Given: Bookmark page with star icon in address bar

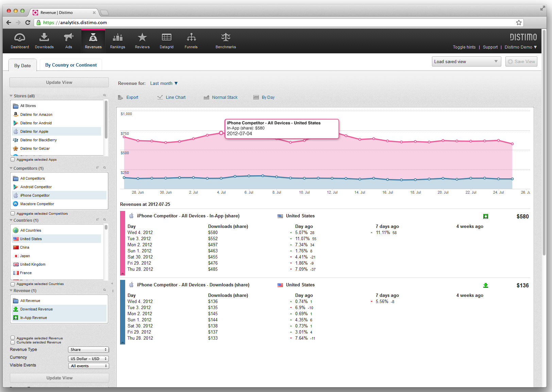Looking at the screenshot, I should tap(519, 23).
